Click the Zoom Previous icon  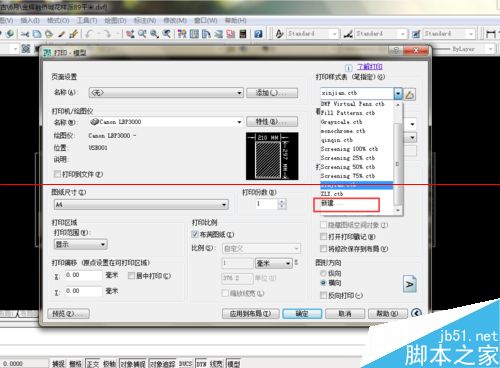pos(166,34)
